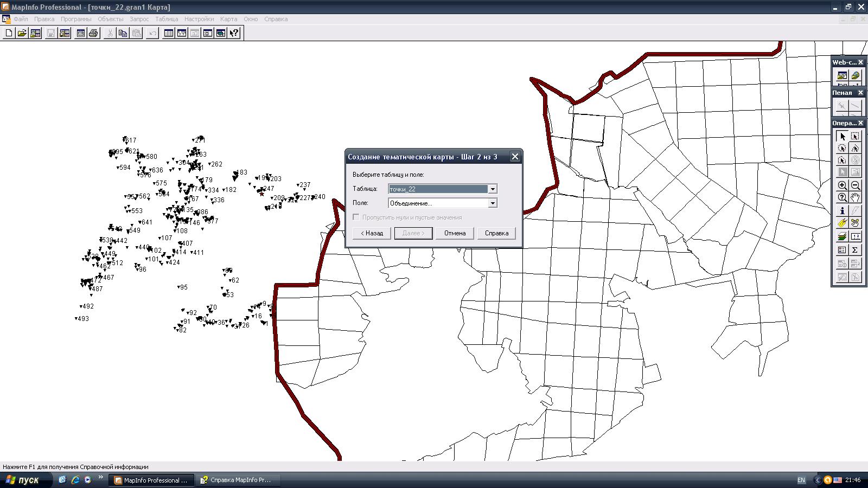This screenshot has width=868, height=488.
Task: Click the Справка button in the dialog
Action: pos(496,233)
